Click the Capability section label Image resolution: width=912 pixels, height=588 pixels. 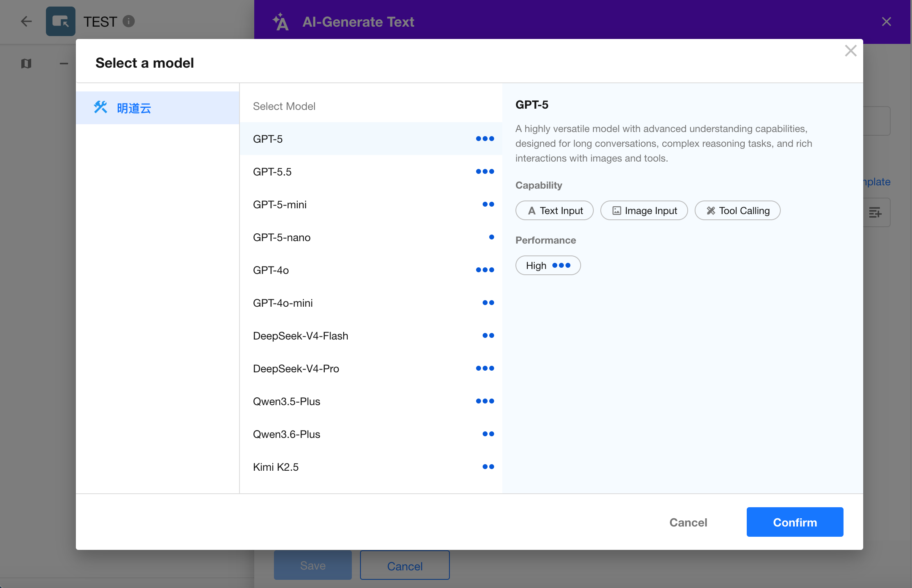coord(539,185)
